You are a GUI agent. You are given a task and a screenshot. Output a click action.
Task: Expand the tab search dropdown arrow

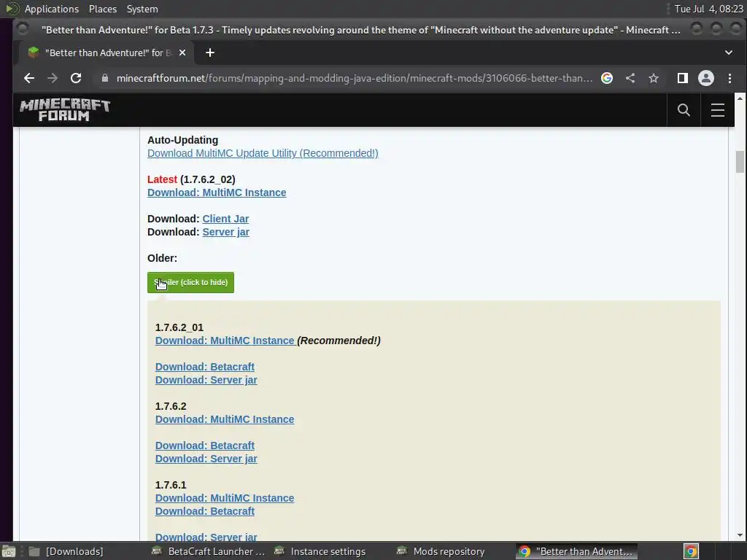pyautogui.click(x=729, y=52)
